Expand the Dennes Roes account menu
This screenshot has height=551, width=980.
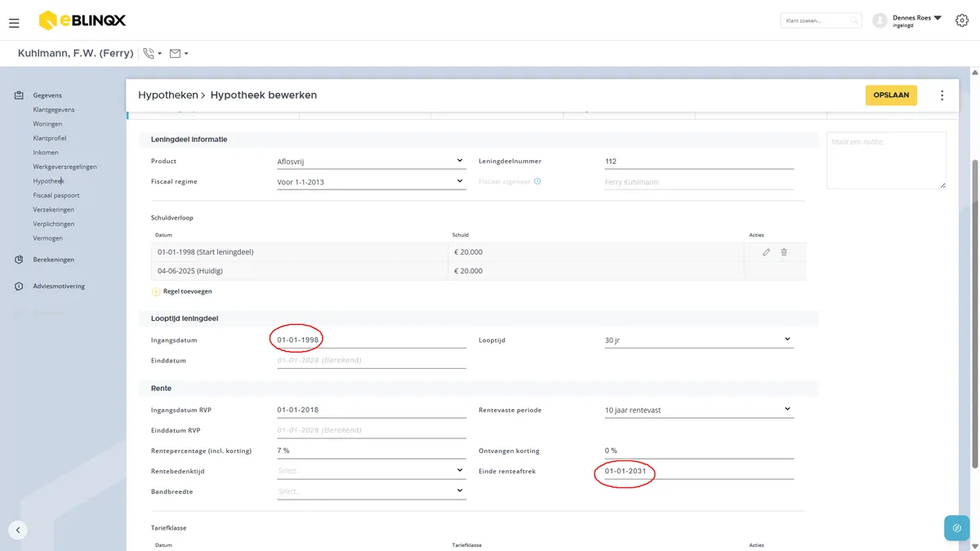tap(938, 18)
